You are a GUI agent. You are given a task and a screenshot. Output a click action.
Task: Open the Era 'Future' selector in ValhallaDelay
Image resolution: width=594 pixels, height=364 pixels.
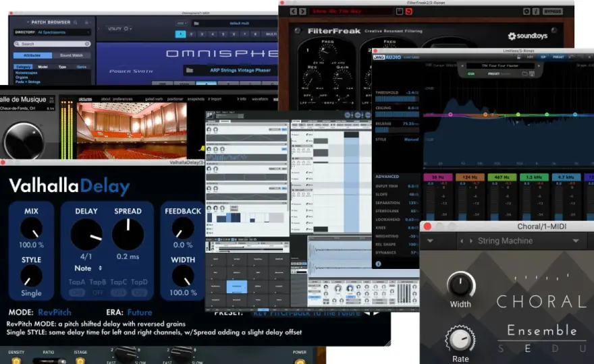point(140,313)
